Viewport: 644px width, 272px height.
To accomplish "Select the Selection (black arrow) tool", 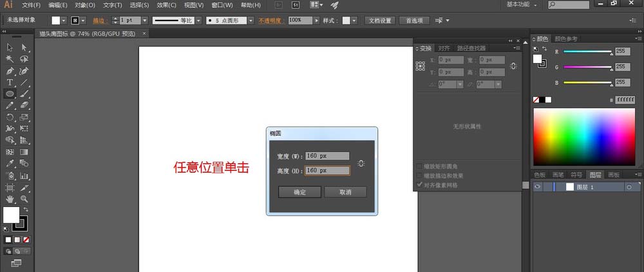I will [10, 48].
